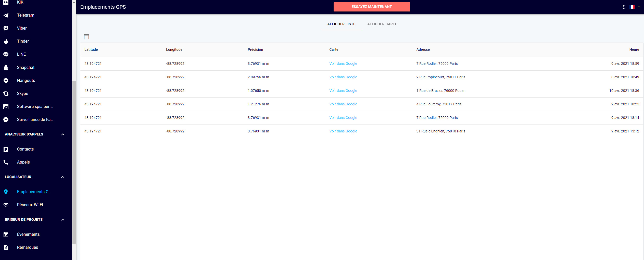Click the Adresse column header
The width and height of the screenshot is (644, 260).
pos(423,50)
